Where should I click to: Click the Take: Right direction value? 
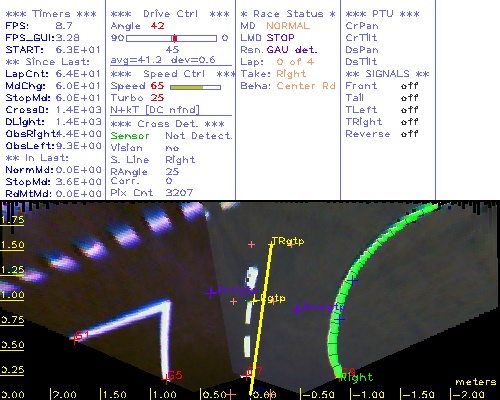(x=291, y=74)
